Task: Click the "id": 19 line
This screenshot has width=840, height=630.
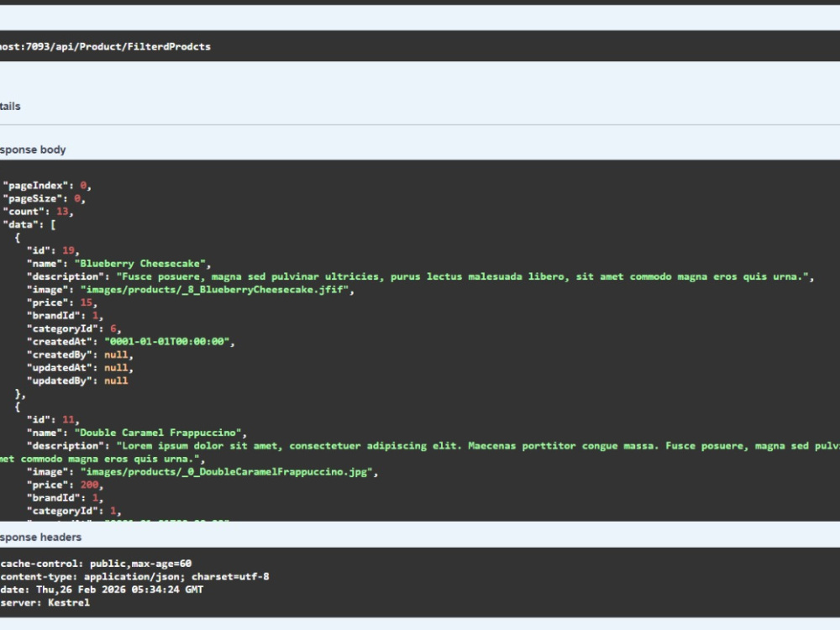Action: pos(53,250)
